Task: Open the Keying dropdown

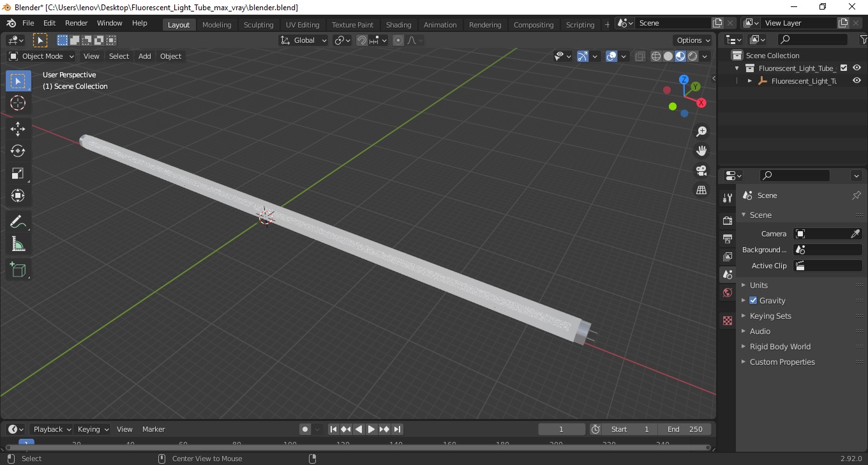Action: 93,429
